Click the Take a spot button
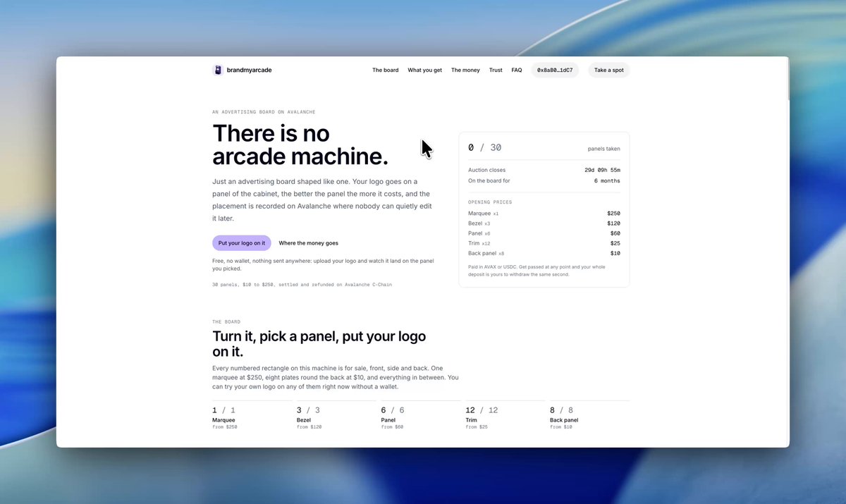The width and height of the screenshot is (846, 504). [x=608, y=70]
